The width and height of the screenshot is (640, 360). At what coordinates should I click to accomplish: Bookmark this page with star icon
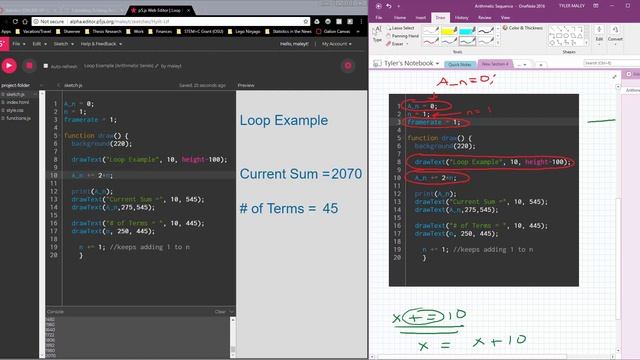click(305, 21)
